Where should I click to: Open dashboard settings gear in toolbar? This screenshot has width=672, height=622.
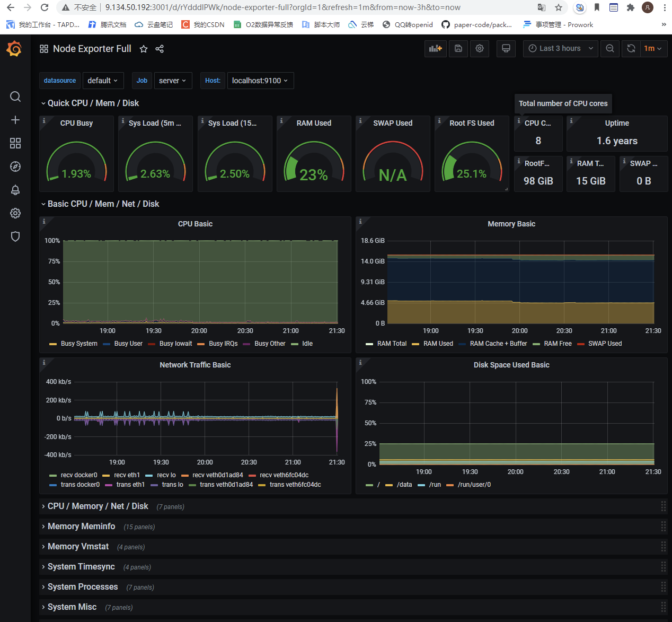tap(480, 48)
